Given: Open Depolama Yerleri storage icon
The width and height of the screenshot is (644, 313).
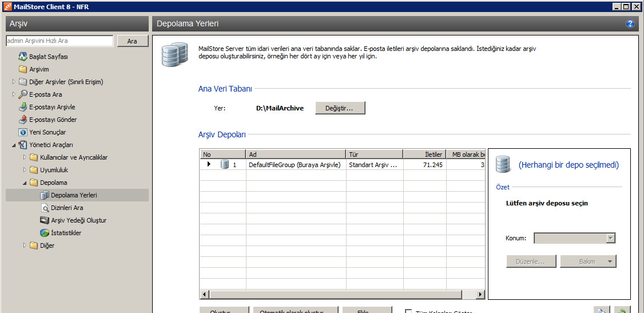Looking at the screenshot, I should (45, 195).
